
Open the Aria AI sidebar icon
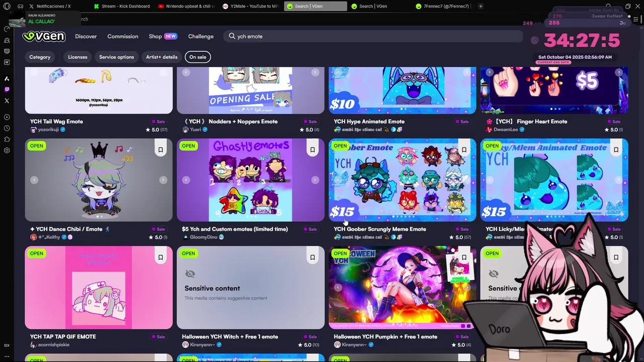point(7,78)
